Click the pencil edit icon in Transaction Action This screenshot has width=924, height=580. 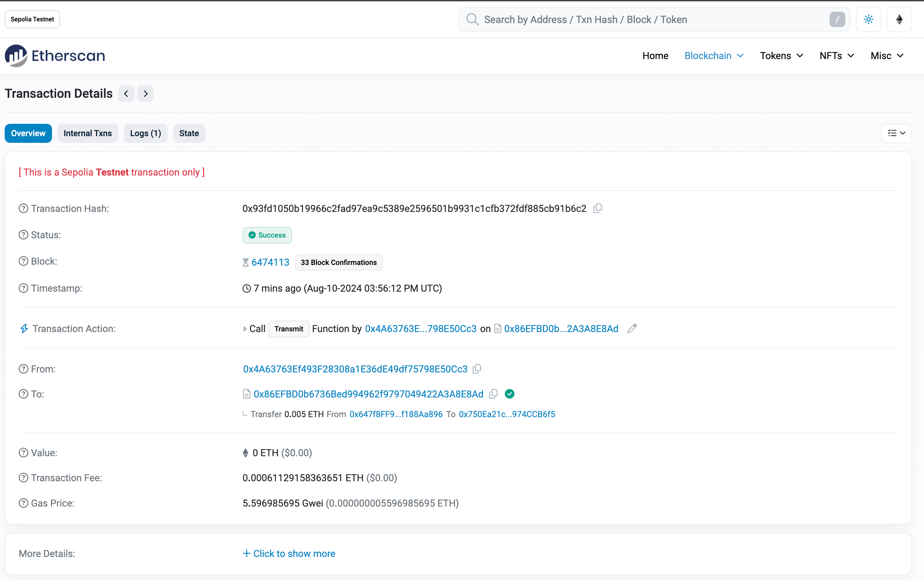click(x=632, y=328)
